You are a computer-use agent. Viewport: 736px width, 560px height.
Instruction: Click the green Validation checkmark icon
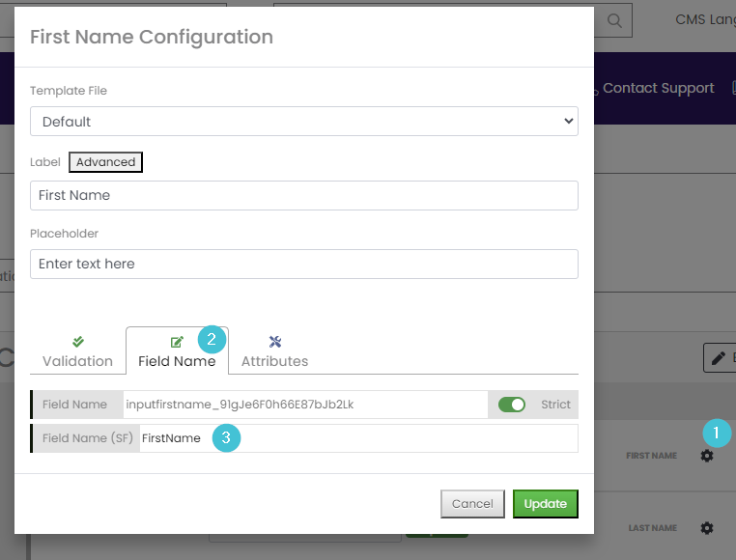tap(78, 341)
